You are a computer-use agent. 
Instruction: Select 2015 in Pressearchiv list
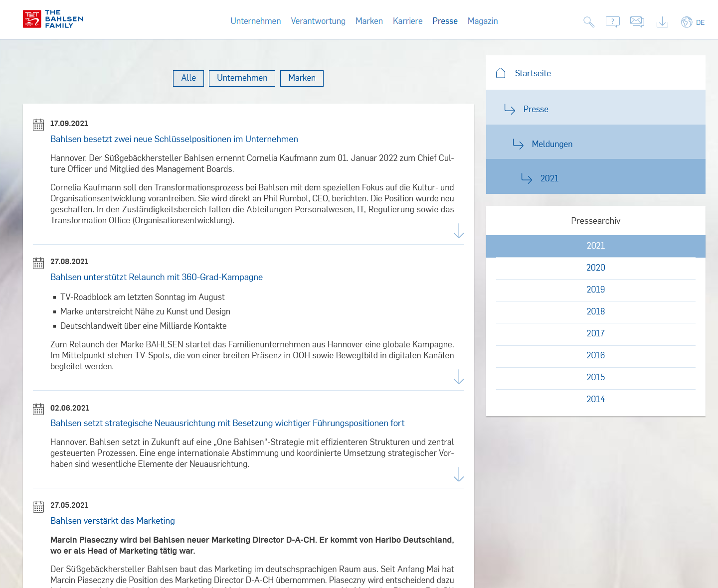pyautogui.click(x=596, y=378)
